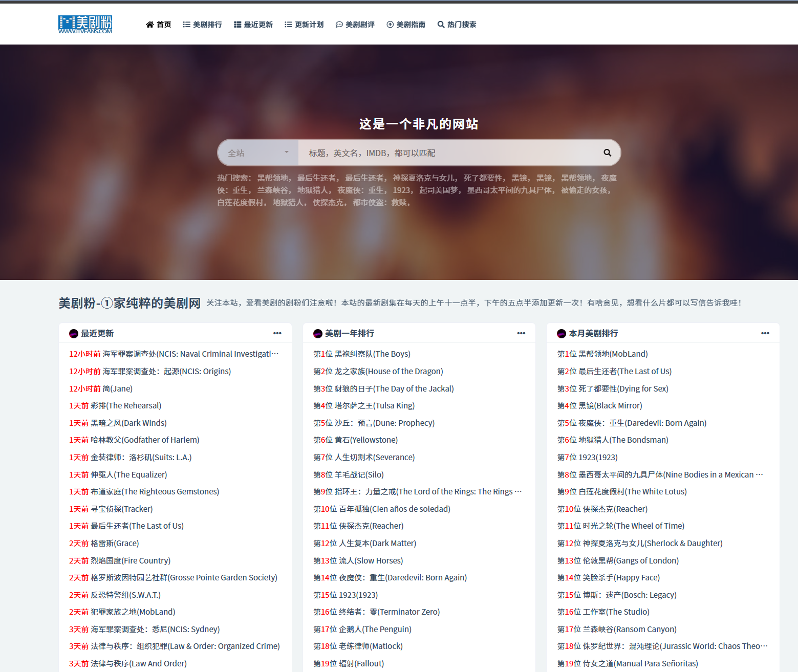Click the magnifier search button in search bar

coord(607,153)
